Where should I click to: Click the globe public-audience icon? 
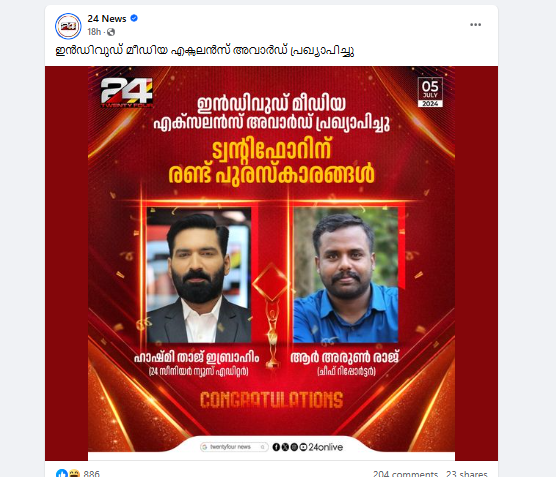click(x=111, y=32)
